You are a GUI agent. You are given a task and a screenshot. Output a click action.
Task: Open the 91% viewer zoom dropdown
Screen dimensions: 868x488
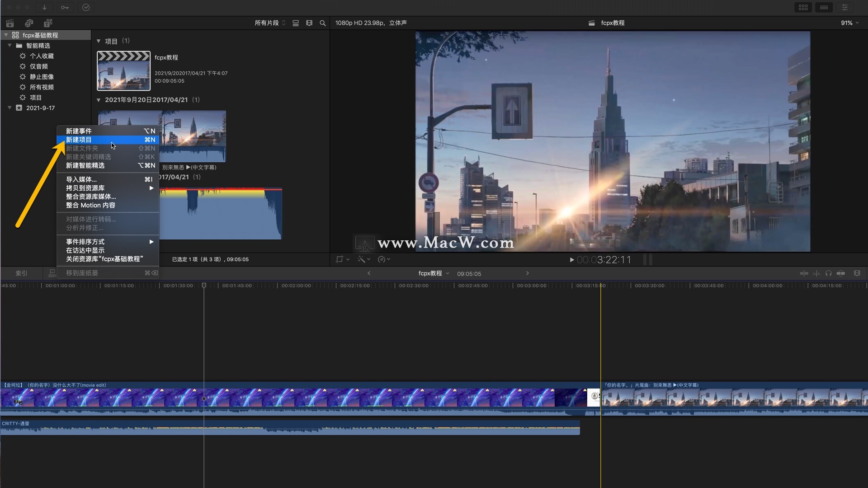pyautogui.click(x=849, y=23)
